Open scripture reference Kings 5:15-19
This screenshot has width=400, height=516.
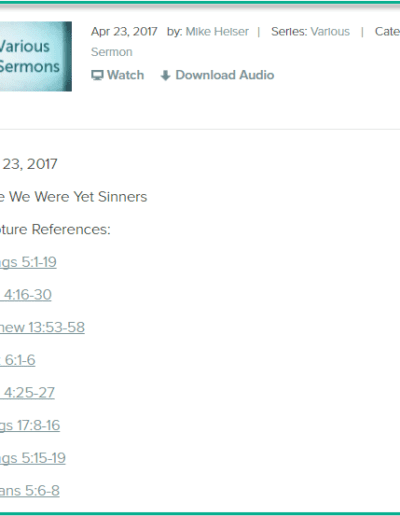33,458
